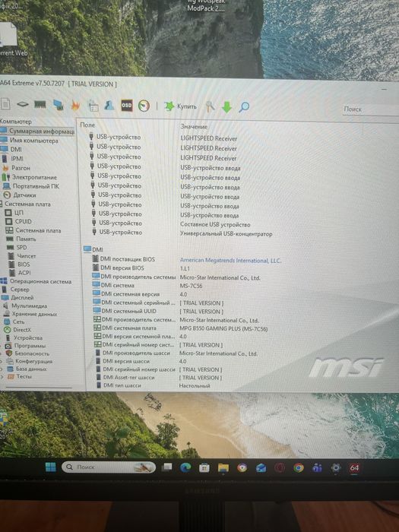
Task: Open American Megatrends International, LLC link
Action: pyautogui.click(x=230, y=260)
